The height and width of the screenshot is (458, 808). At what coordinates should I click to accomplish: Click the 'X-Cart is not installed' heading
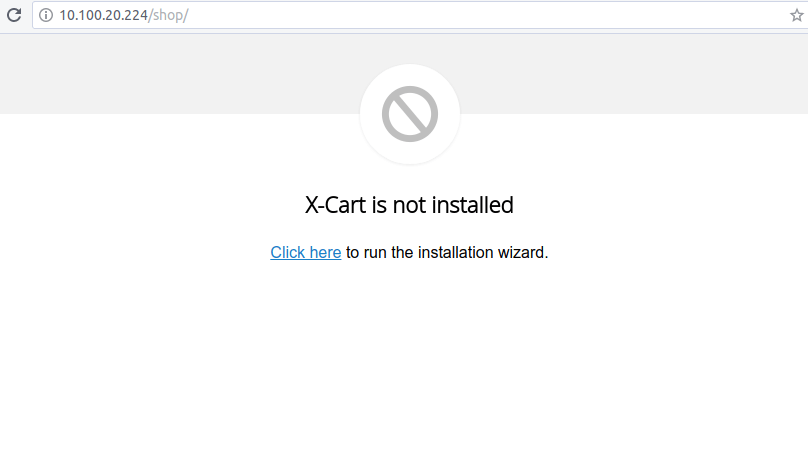click(x=409, y=205)
